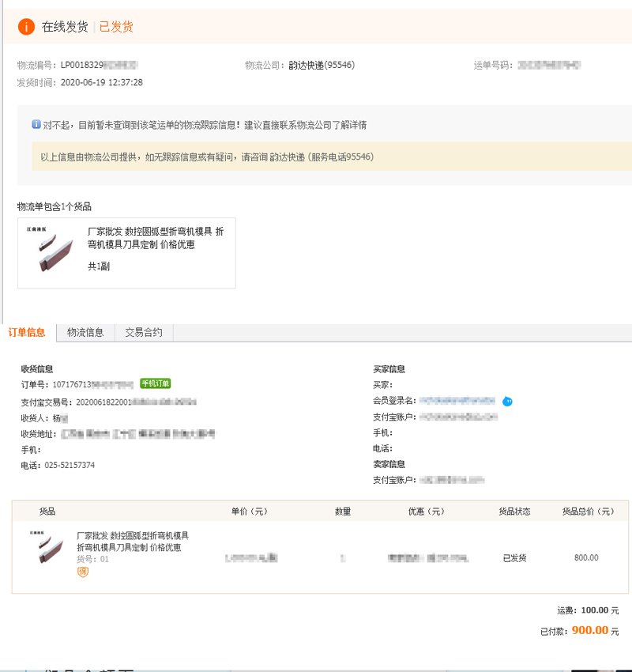Click the phone number 025-52157374
The width and height of the screenshot is (632, 672).
70,466
